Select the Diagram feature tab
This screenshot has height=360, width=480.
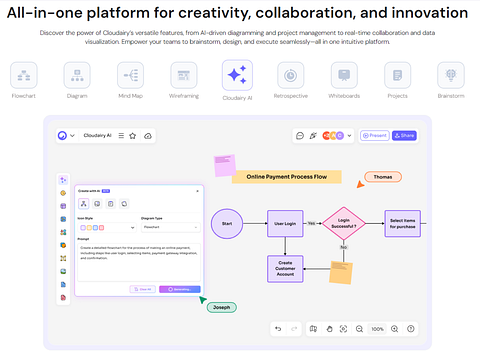tap(77, 81)
